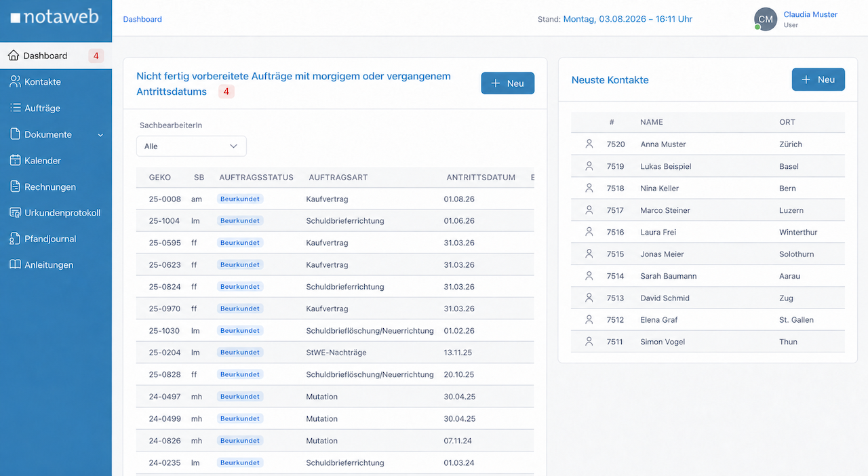Click the CM user avatar
The width and height of the screenshot is (868, 476).
tap(766, 19)
